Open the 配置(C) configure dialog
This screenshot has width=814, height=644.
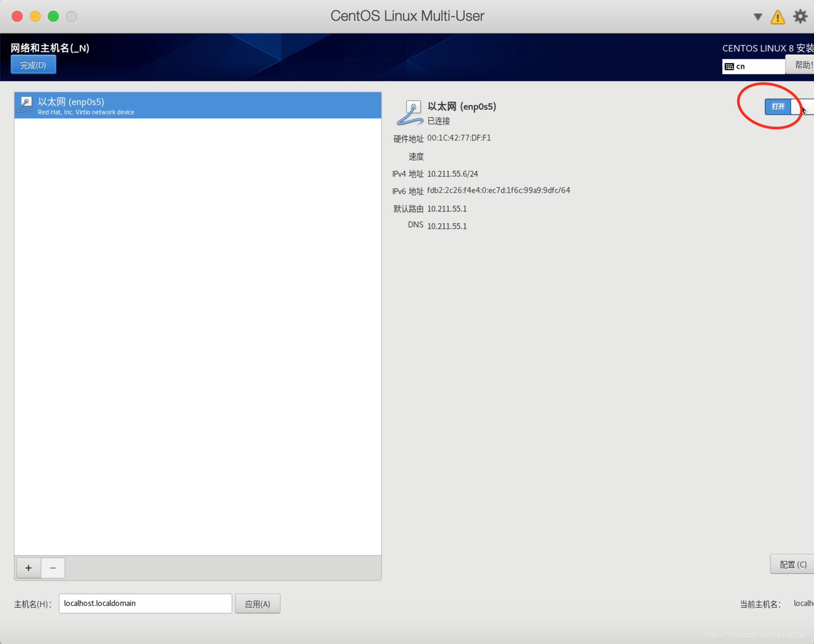click(x=792, y=565)
